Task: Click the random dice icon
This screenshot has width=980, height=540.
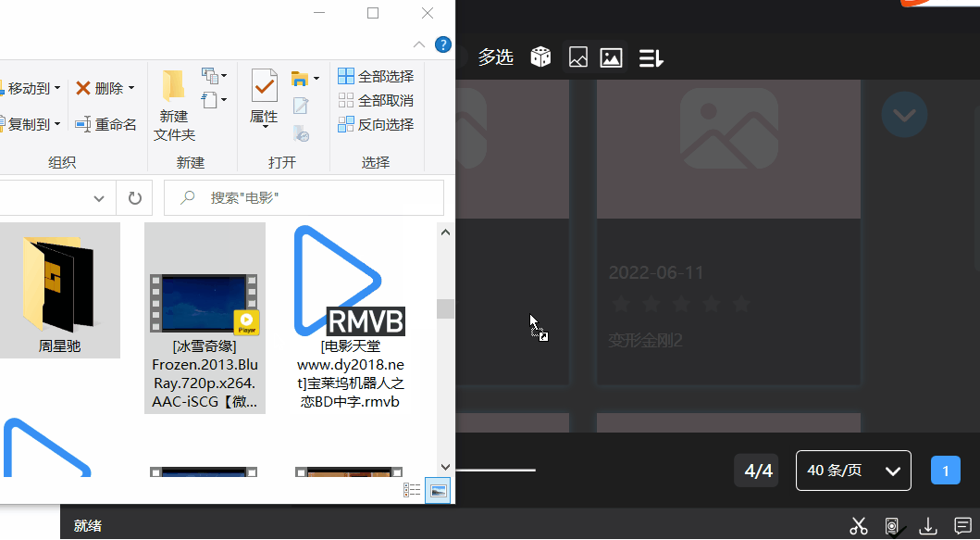Action: point(540,57)
